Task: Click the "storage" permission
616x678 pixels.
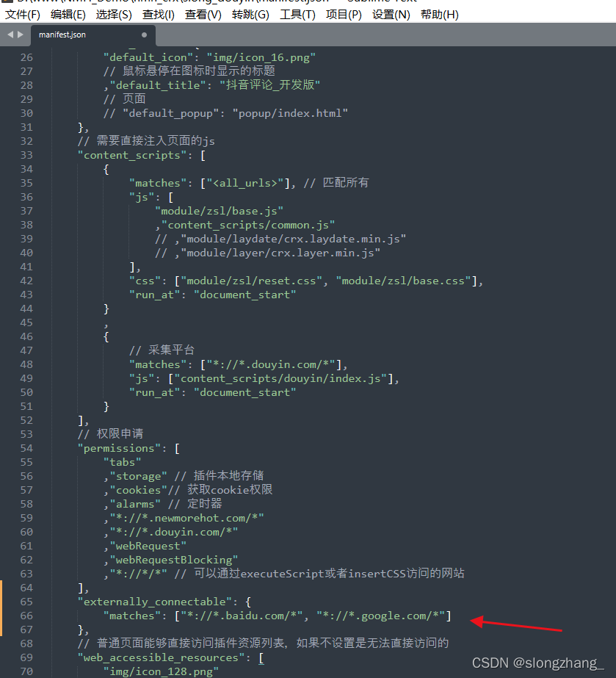Action: point(138,477)
